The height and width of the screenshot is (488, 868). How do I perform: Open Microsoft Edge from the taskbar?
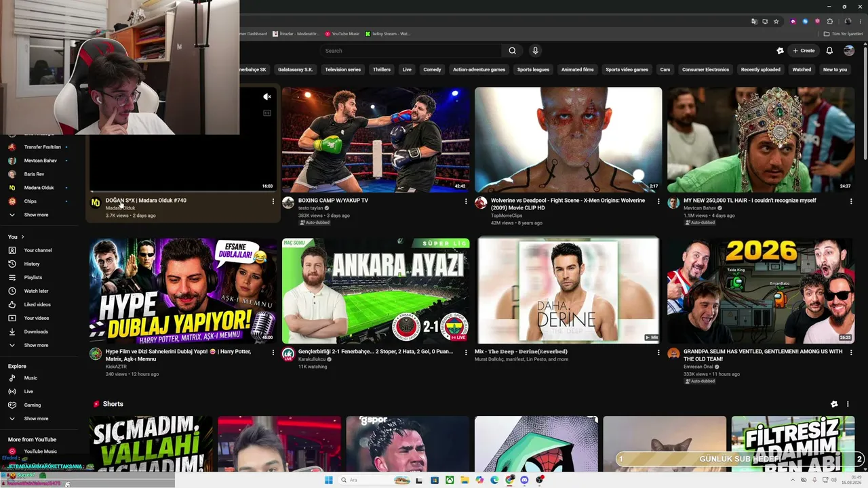pyautogui.click(x=494, y=480)
